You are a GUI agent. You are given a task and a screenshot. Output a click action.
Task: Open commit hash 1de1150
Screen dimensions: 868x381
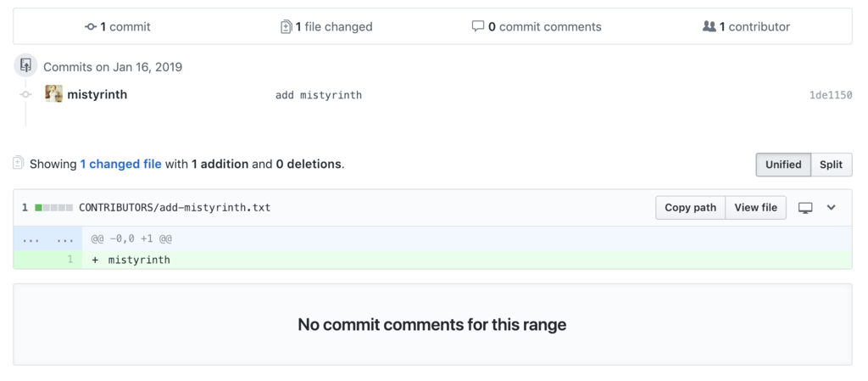coord(830,95)
